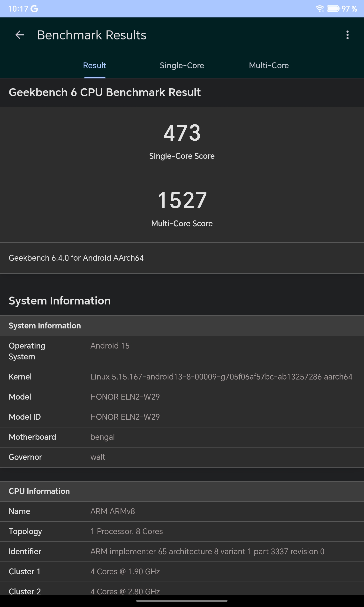Image resolution: width=364 pixels, height=607 pixels.
Task: Select the Result tab
Action: (x=95, y=66)
